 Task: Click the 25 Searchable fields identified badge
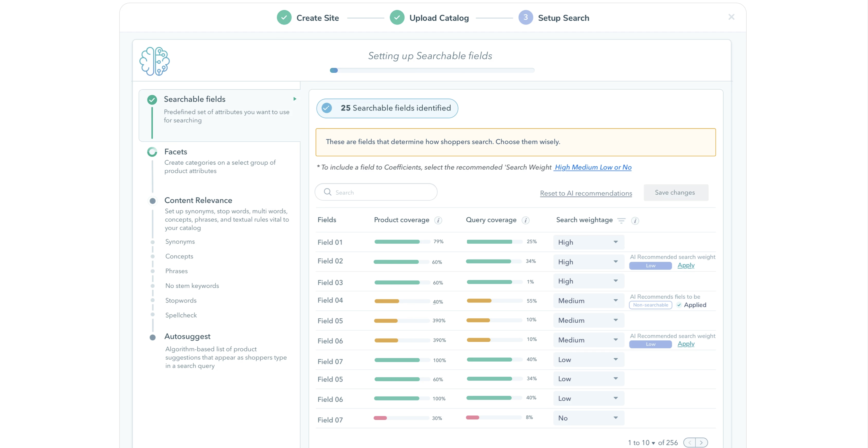387,108
